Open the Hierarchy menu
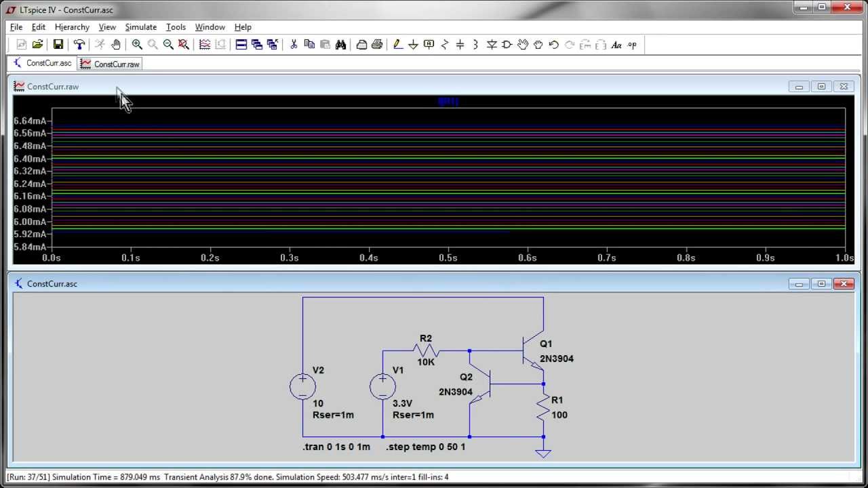Viewport: 868px width, 488px height. [72, 27]
